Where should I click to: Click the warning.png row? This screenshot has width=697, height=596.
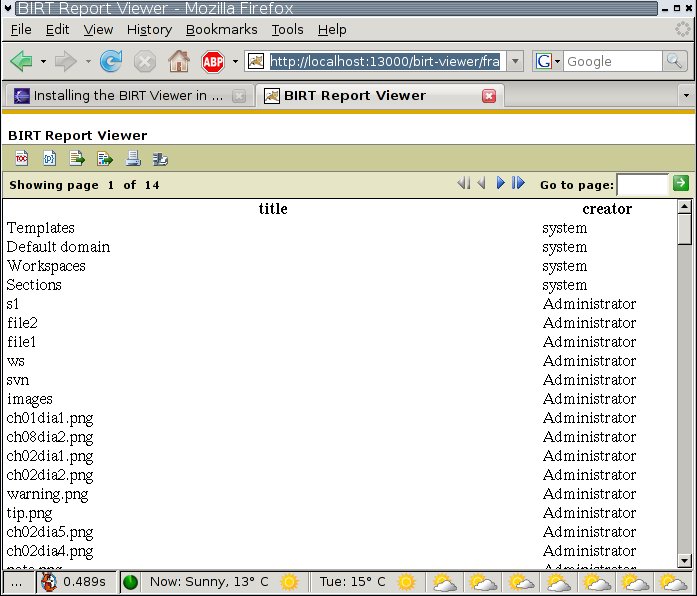point(48,494)
